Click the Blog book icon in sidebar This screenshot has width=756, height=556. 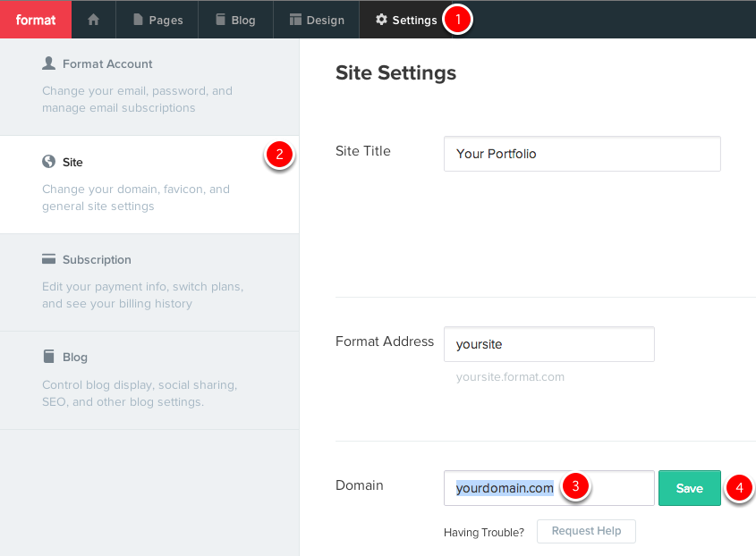tap(48, 357)
